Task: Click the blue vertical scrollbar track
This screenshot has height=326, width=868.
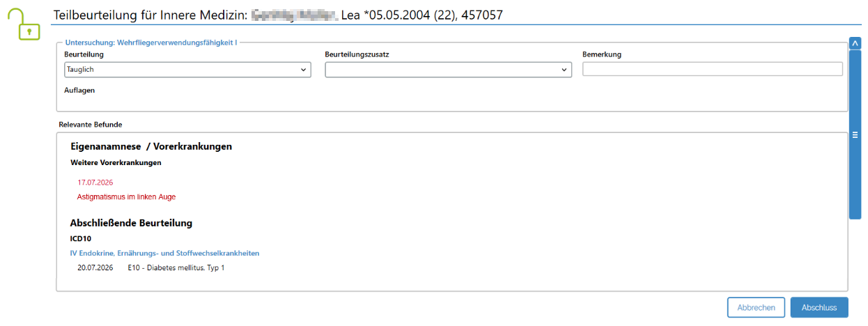Action: pos(855,135)
